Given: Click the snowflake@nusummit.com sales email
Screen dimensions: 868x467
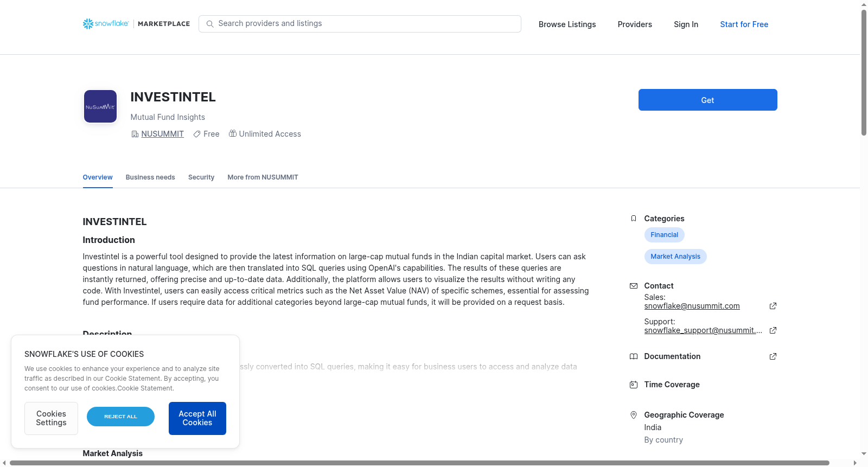Looking at the screenshot, I should [692, 306].
